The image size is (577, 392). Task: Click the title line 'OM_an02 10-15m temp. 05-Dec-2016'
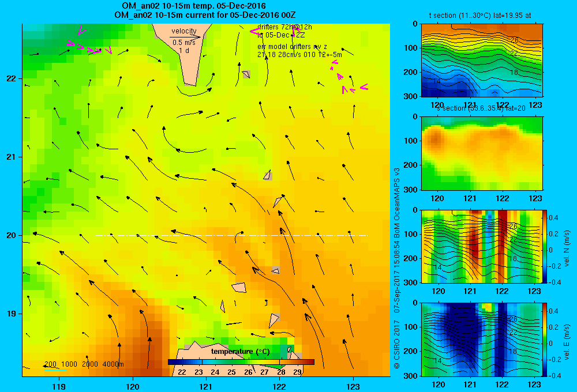click(193, 6)
